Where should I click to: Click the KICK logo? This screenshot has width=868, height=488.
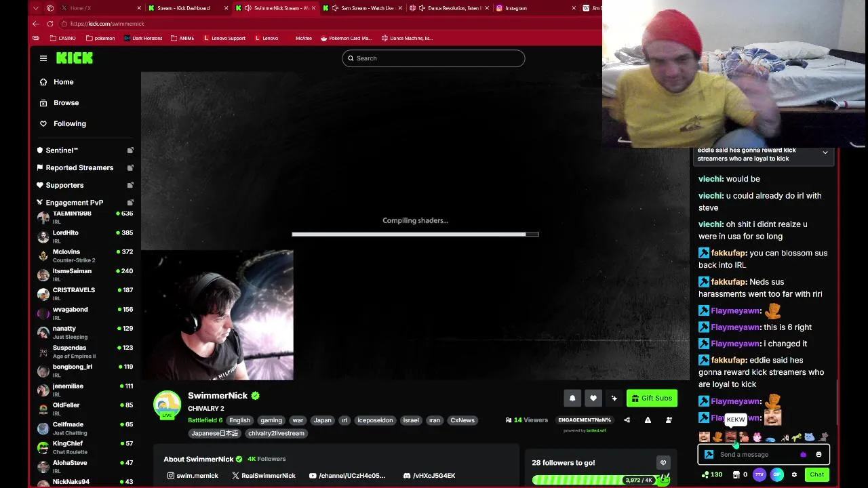click(x=75, y=58)
